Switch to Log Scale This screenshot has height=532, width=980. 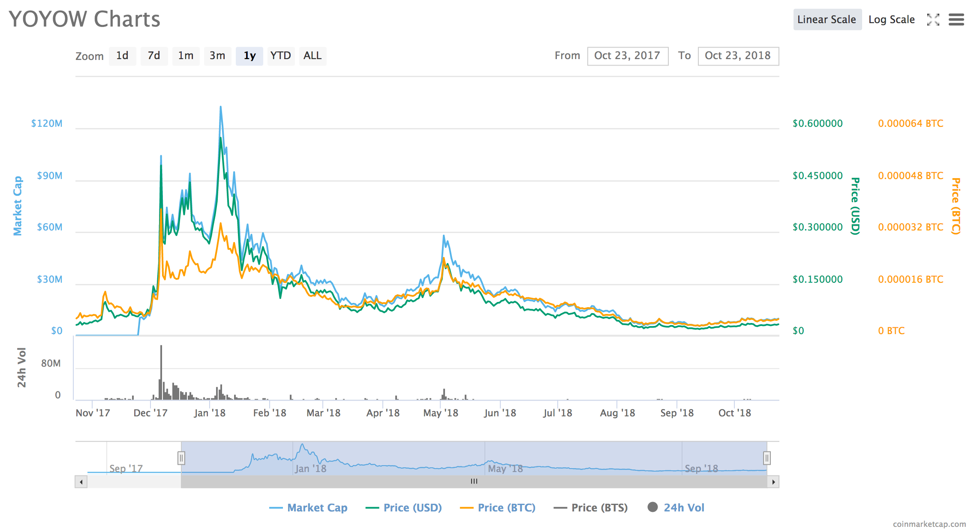tap(891, 20)
